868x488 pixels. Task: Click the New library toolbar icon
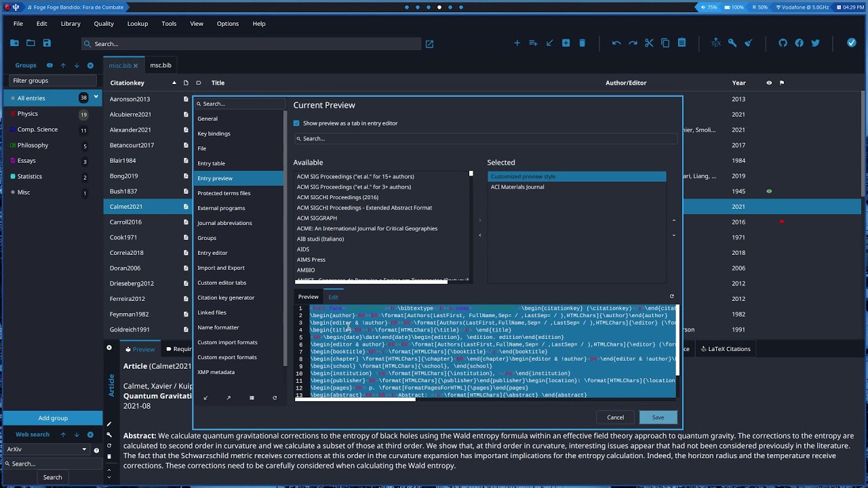[x=14, y=43]
